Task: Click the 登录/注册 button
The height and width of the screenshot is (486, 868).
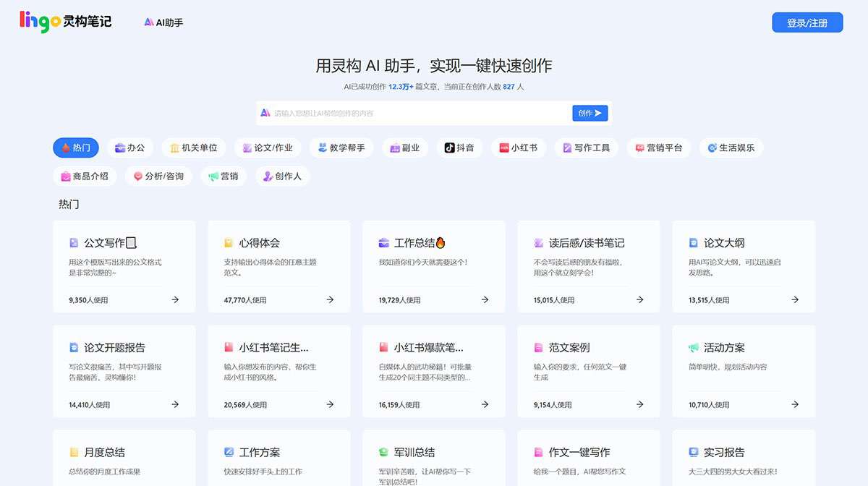Action: pos(807,22)
